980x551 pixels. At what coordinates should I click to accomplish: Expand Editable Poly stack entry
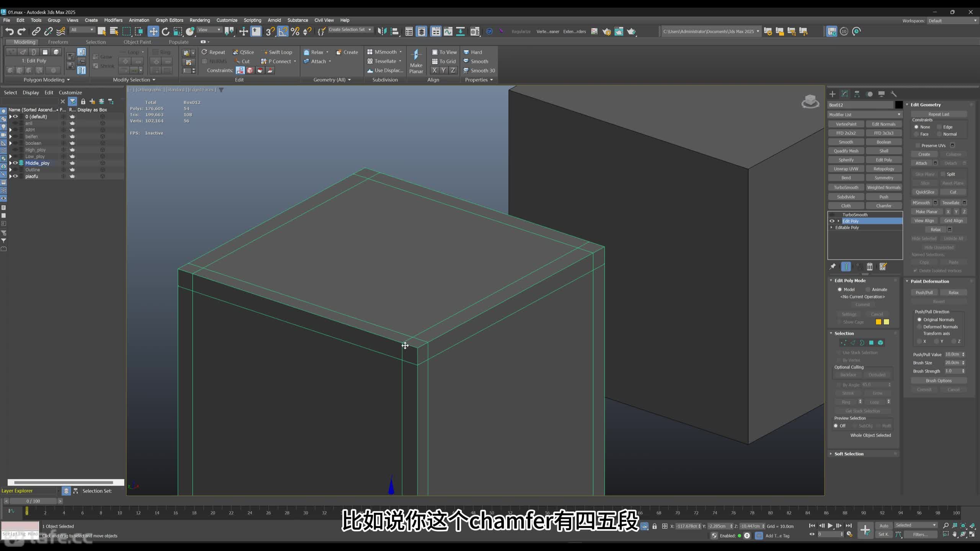pyautogui.click(x=831, y=228)
